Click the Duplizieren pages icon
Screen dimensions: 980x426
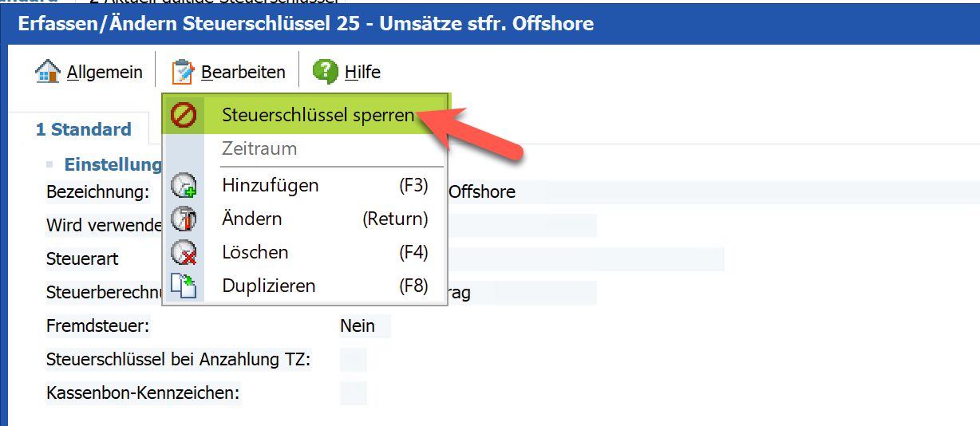click(x=184, y=286)
